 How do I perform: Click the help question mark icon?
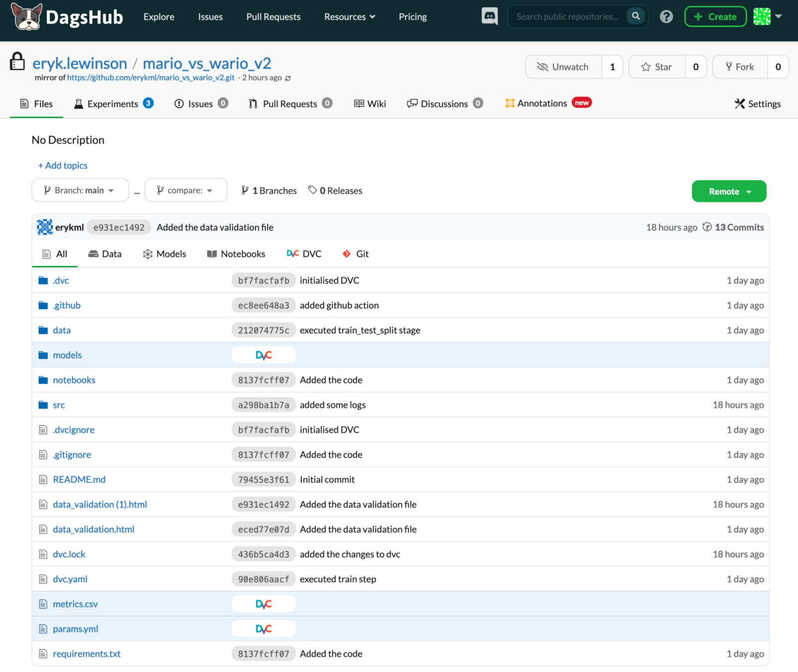pyautogui.click(x=666, y=16)
